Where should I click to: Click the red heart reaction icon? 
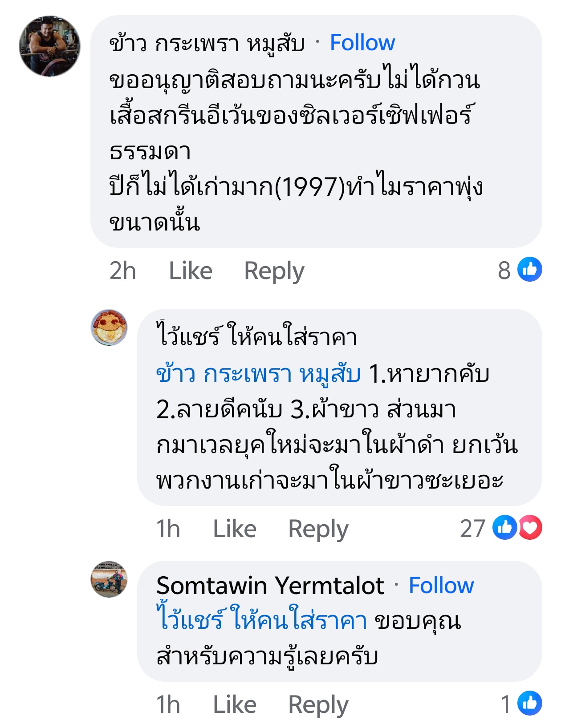click(x=530, y=528)
